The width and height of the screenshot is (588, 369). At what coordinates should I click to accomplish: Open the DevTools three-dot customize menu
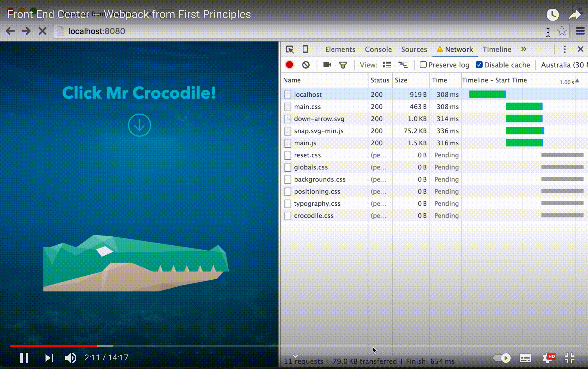(x=565, y=49)
